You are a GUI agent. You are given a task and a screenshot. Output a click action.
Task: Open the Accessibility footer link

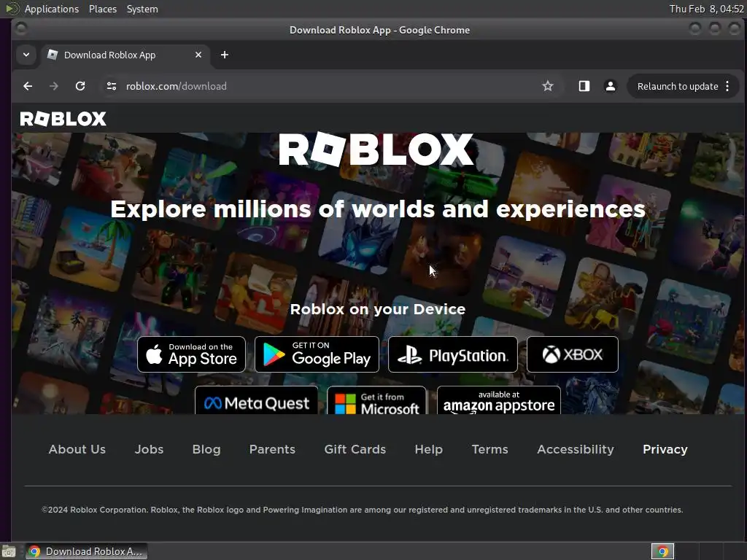[576, 449]
